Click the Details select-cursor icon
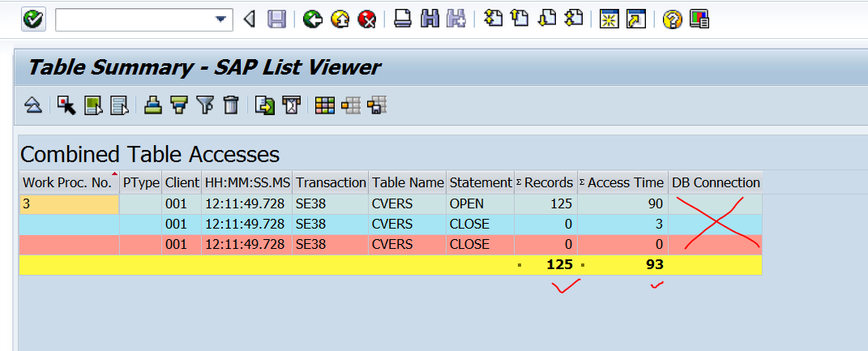This screenshot has height=351, width=868. pos(66,105)
